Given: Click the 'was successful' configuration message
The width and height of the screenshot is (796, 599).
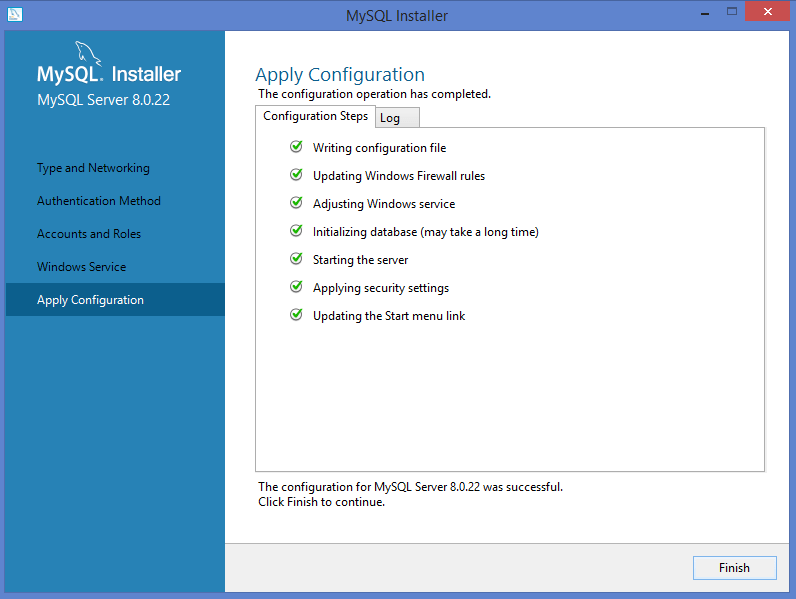Looking at the screenshot, I should click(410, 487).
